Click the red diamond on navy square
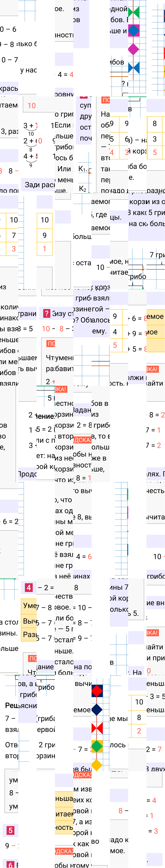Image resolution: width=165 pixels, height=868 pixels. 97,691
